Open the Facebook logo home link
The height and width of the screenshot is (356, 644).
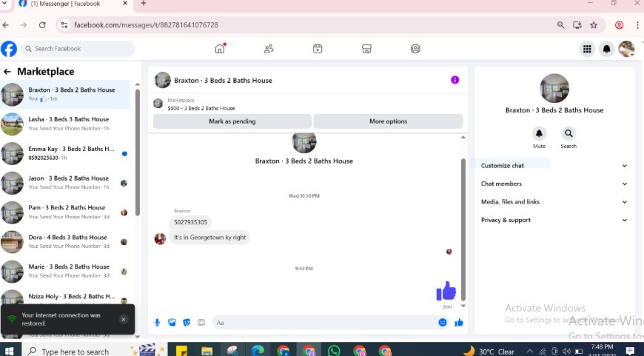click(x=9, y=49)
